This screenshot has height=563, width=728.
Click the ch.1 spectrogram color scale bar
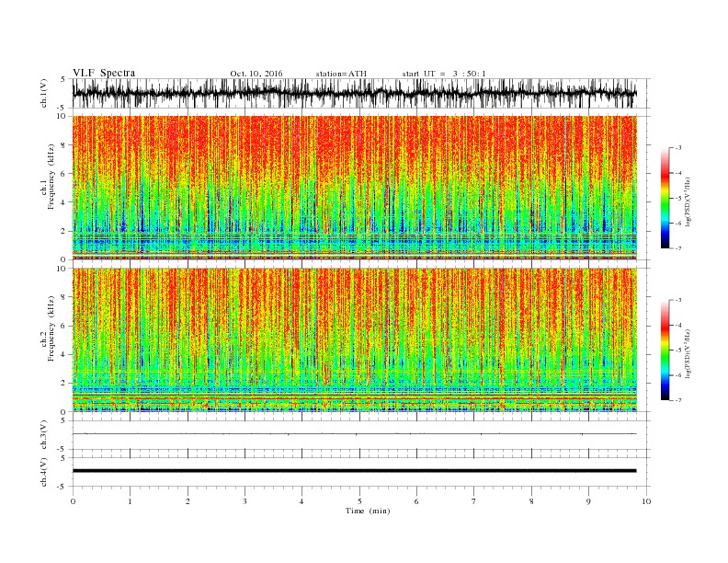665,198
